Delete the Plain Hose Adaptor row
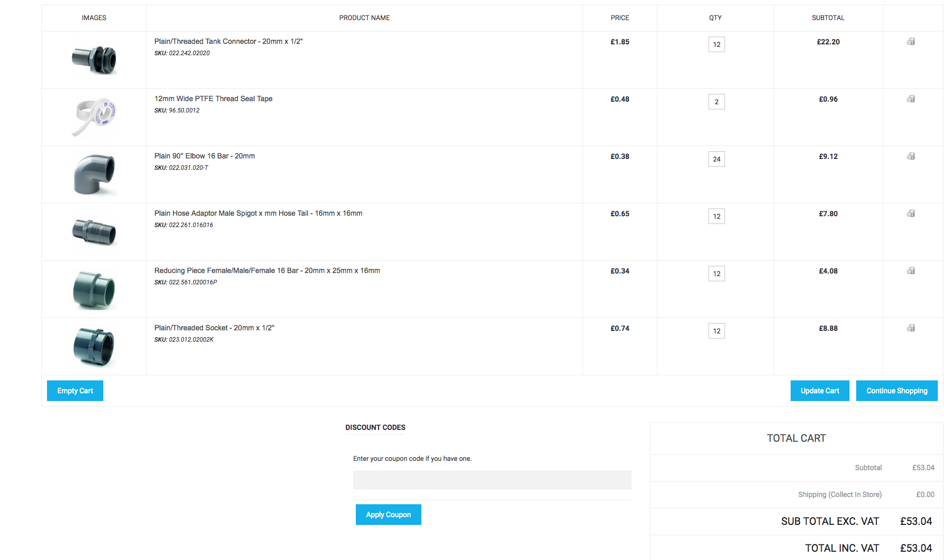 click(911, 214)
